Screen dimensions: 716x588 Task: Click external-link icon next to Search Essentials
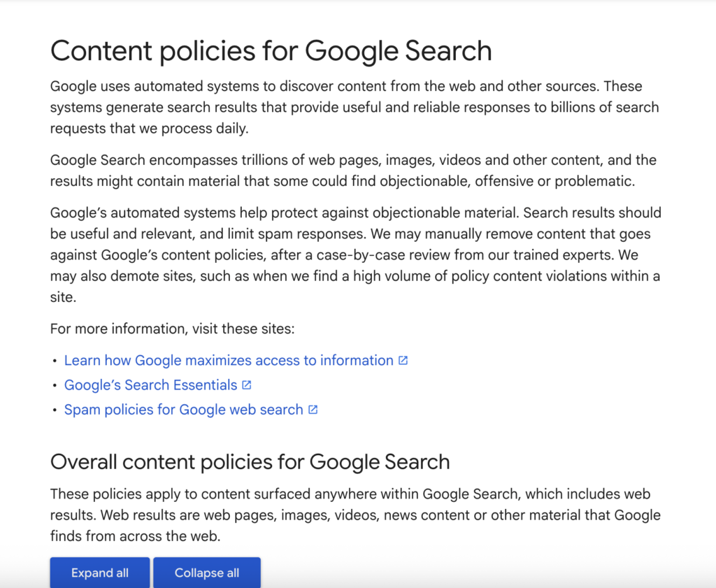(247, 385)
